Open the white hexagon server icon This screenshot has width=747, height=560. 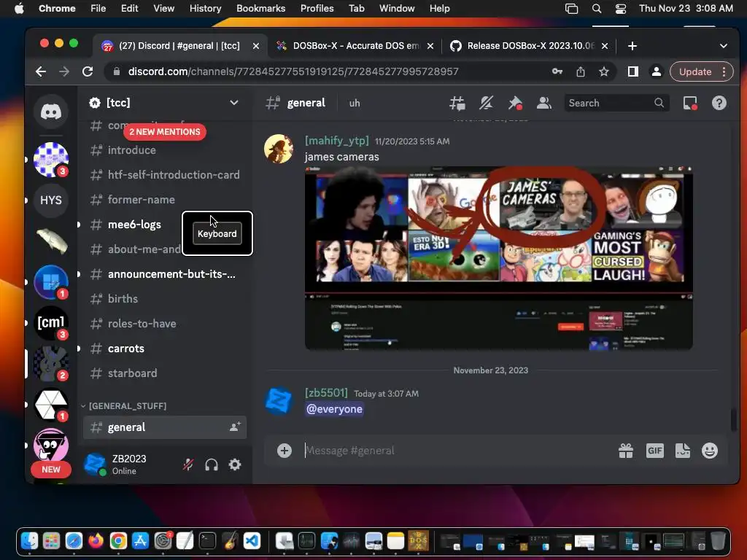coord(50,405)
